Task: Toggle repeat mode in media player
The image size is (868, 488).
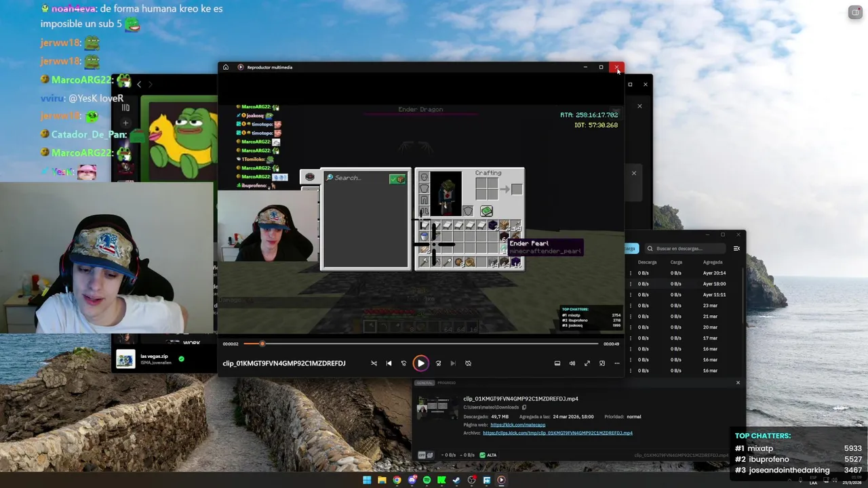Action: [x=468, y=363]
